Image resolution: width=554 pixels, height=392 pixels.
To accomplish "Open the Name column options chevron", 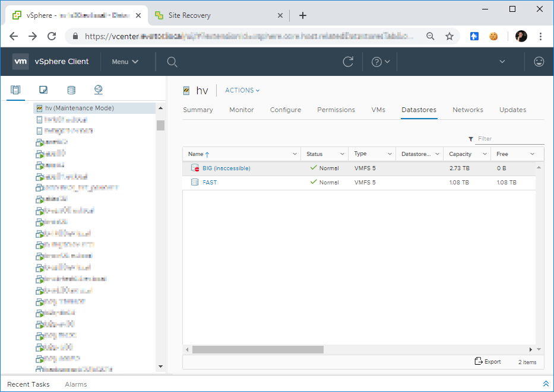I will click(x=295, y=154).
